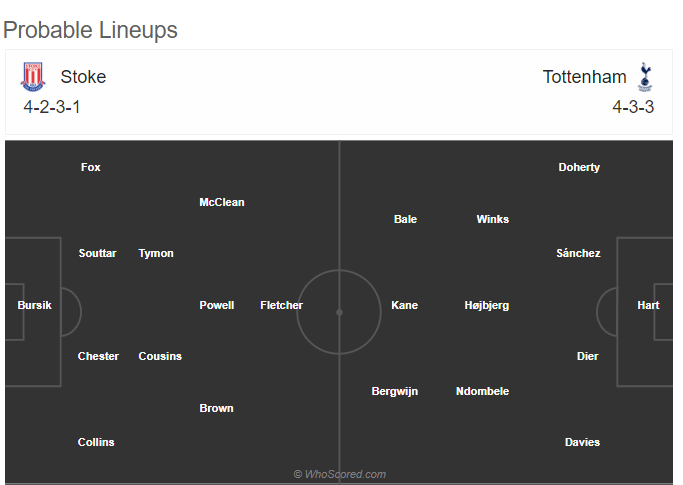Viewport: 683px width, 485px height.
Task: Select McClean on Stoke's wing
Action: click(222, 202)
